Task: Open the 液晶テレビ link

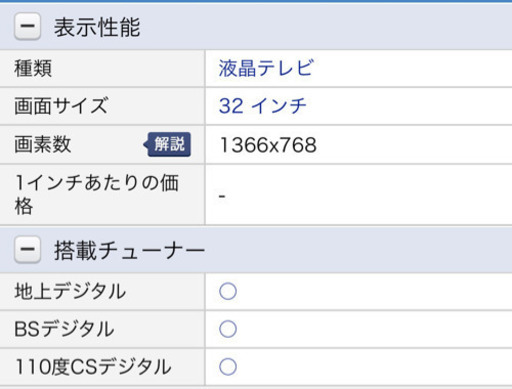Action: (x=266, y=68)
